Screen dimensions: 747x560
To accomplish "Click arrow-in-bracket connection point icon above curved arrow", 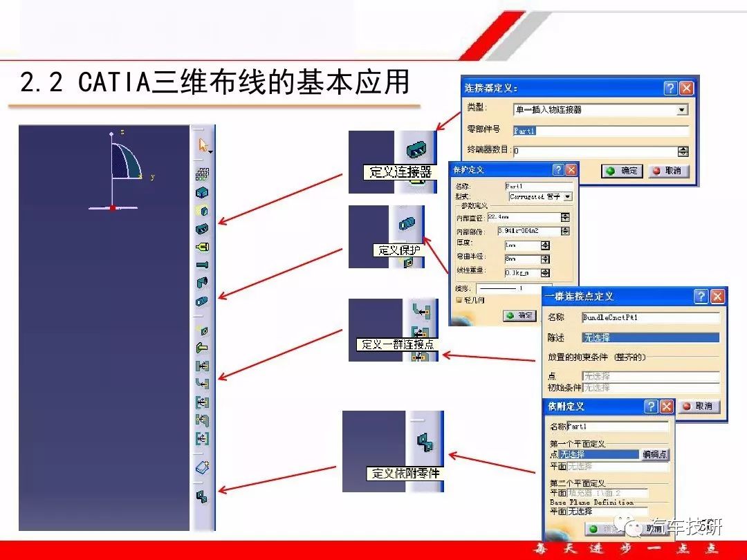I will coord(202,366).
